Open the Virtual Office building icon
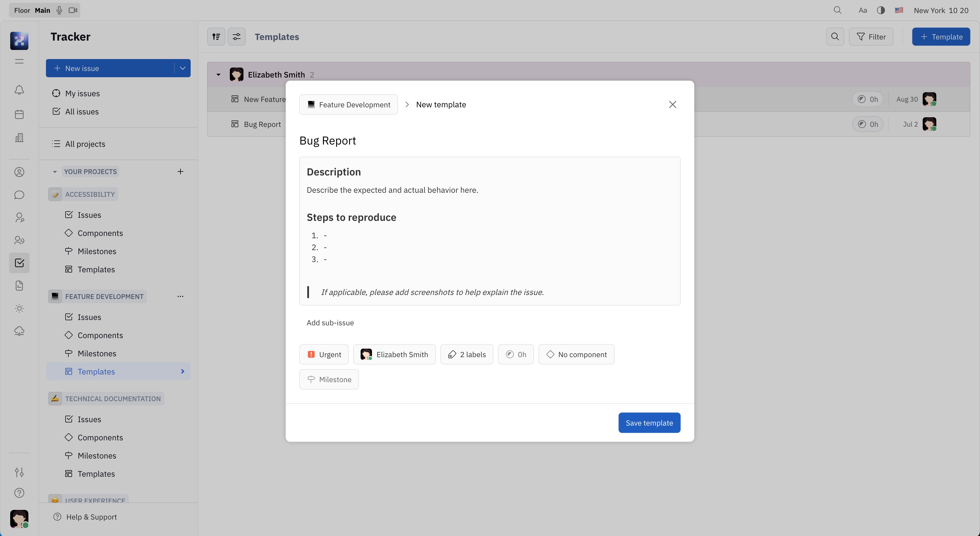The width and height of the screenshot is (980, 536). 19,138
